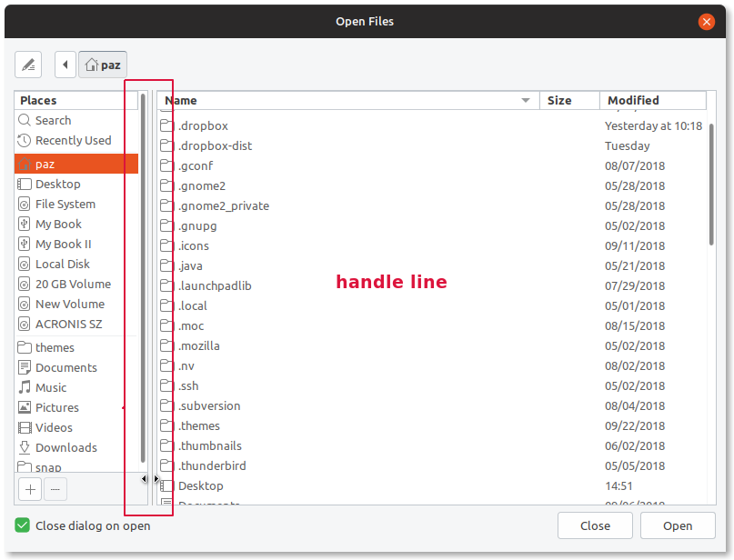The image size is (734, 560).
Task: Open Search in Places sidebar
Action: point(76,120)
